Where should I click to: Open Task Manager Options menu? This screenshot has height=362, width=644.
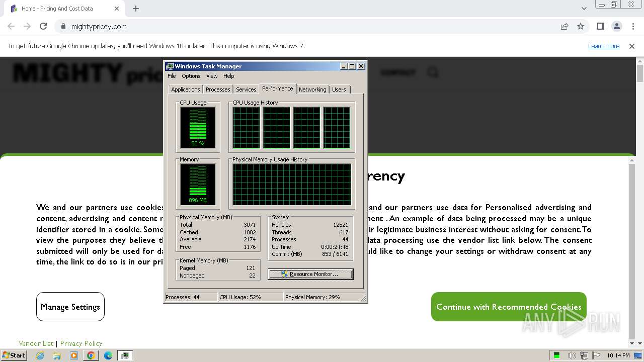click(191, 76)
